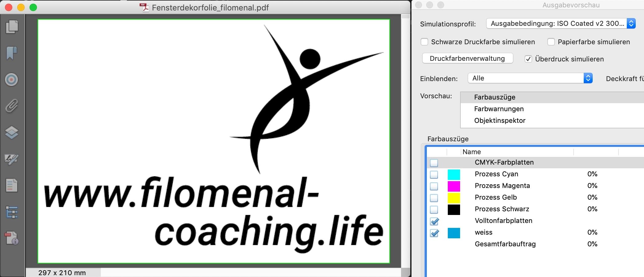Click the cyan color swatch
Screen dimensions: 644x277
click(454, 174)
